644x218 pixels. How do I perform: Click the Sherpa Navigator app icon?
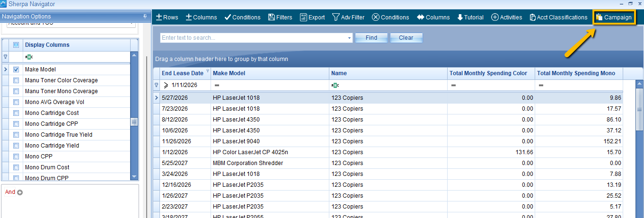click(x=3, y=4)
